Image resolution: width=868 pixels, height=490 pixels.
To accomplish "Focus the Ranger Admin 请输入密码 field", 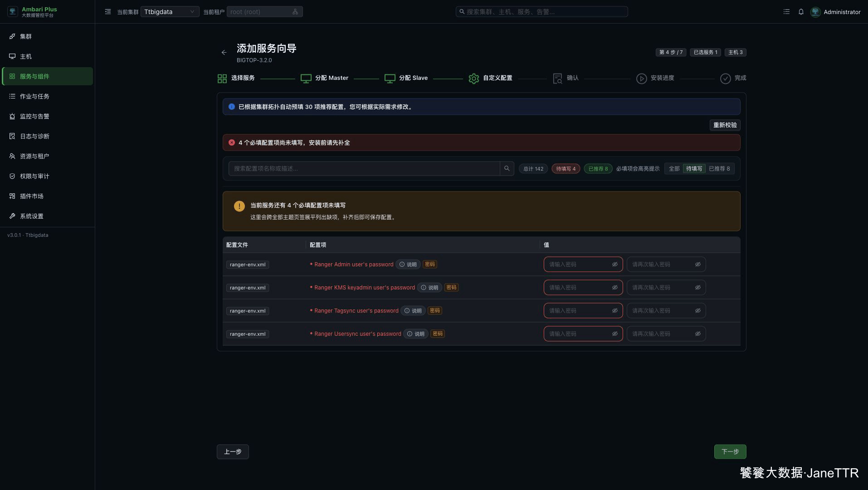I will click(x=583, y=265).
